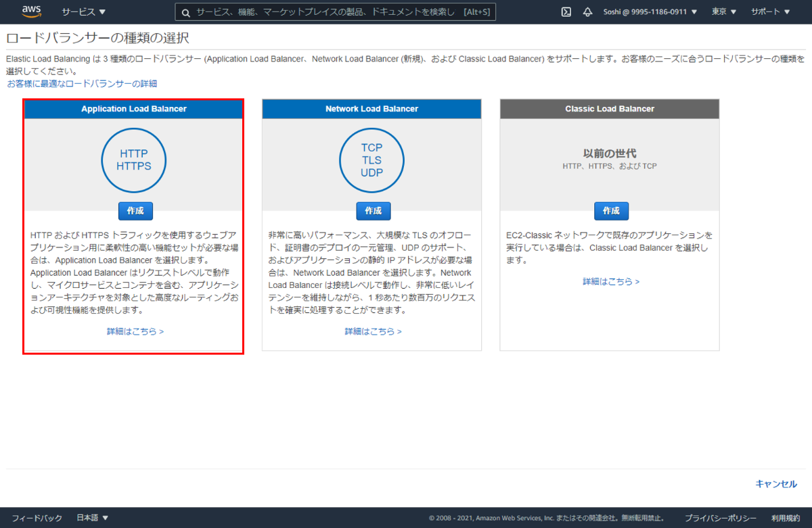Click the Network Load Balancer card header

click(x=372, y=109)
